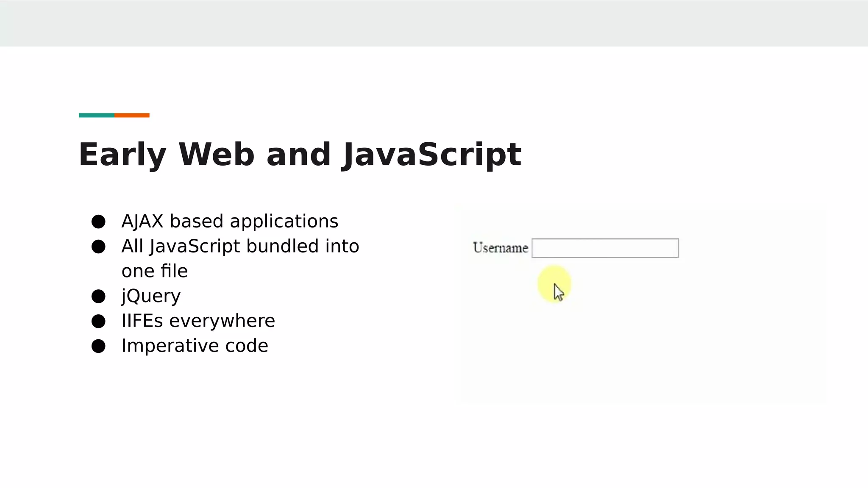Click the bullet dot beside IIFEs everywhere
This screenshot has width=868, height=488.
click(98, 321)
